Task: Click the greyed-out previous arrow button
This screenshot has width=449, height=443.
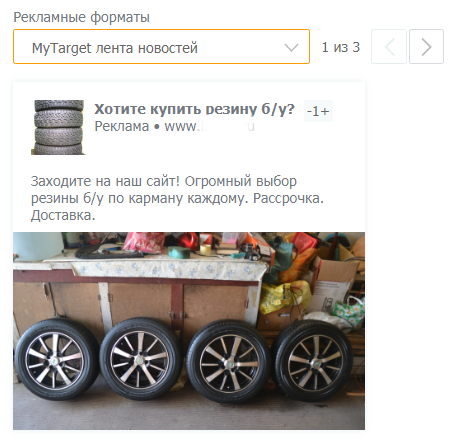Action: pos(389,47)
